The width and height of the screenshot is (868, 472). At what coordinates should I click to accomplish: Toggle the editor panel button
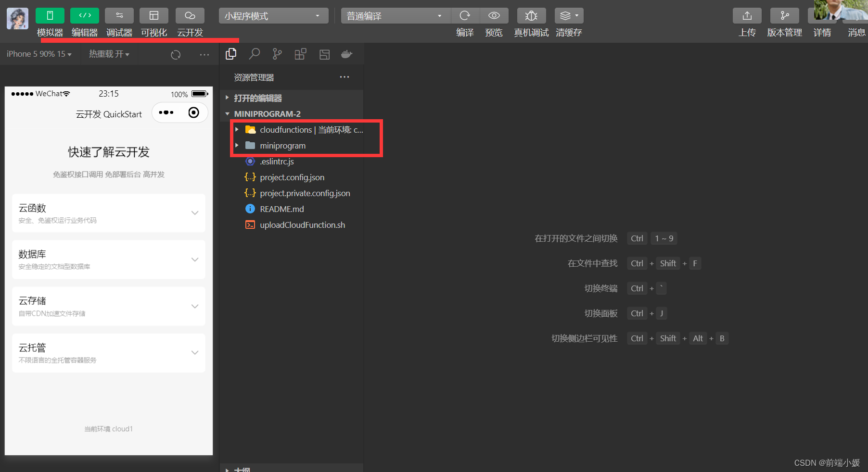tap(85, 16)
